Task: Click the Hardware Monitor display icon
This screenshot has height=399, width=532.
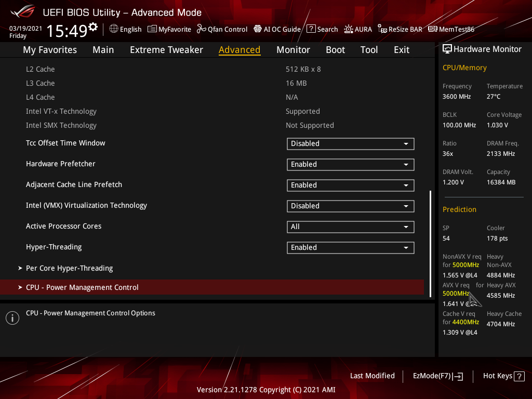Action: 447,49
